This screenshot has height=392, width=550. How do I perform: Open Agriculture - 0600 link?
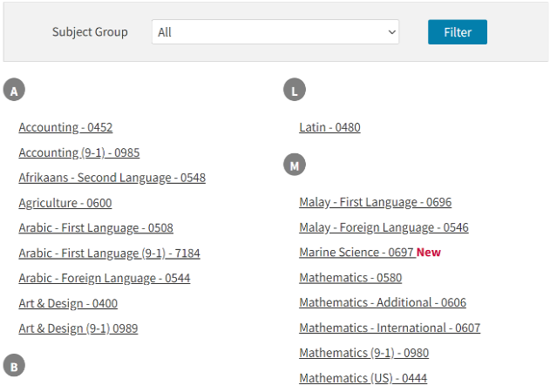(65, 203)
